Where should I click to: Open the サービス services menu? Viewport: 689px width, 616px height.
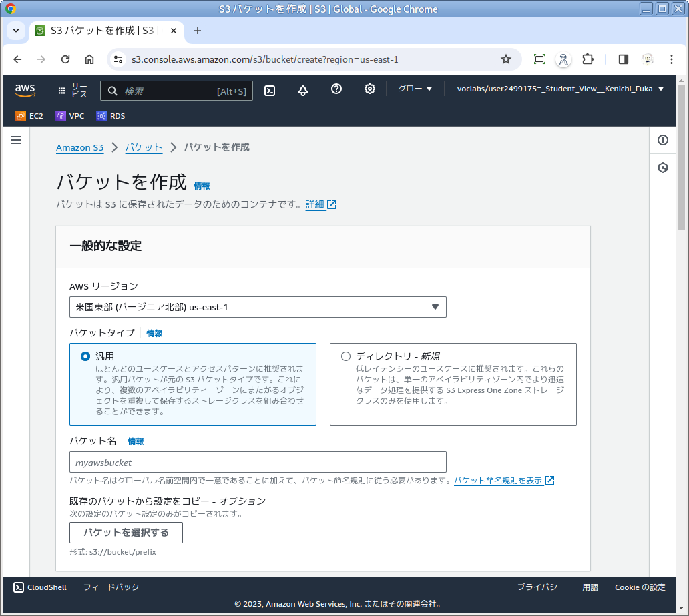73,90
